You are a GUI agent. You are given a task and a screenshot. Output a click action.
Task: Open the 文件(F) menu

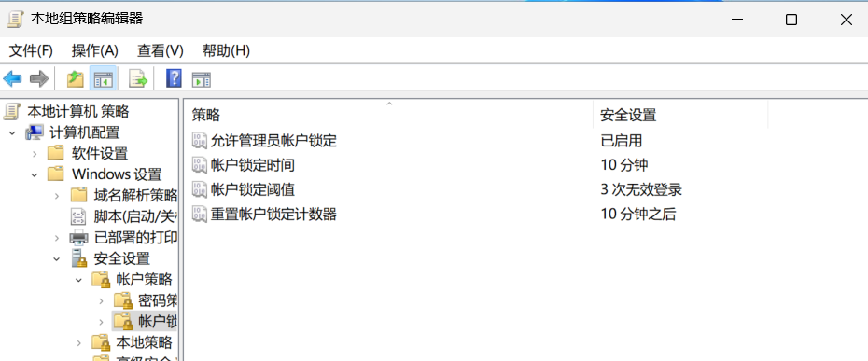31,51
